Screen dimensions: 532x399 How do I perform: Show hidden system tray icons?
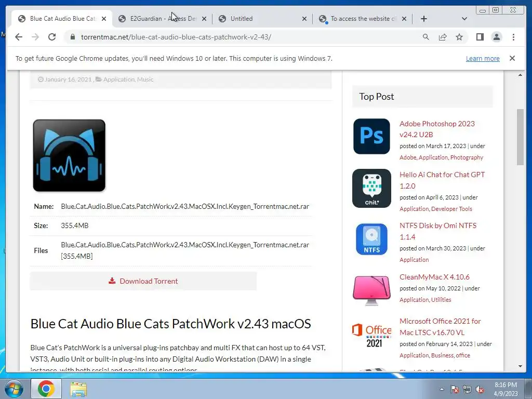[x=442, y=389]
